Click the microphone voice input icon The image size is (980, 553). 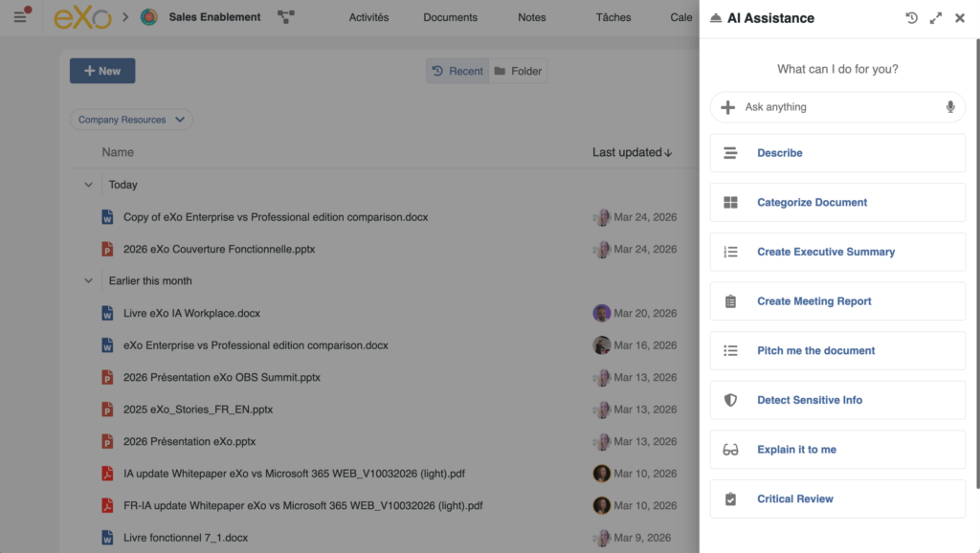click(949, 107)
